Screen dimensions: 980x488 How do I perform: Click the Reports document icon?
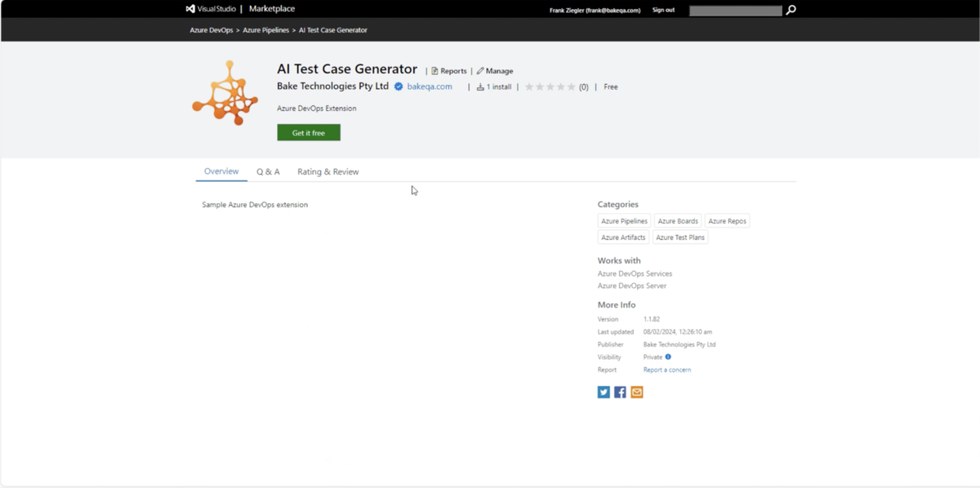(434, 71)
